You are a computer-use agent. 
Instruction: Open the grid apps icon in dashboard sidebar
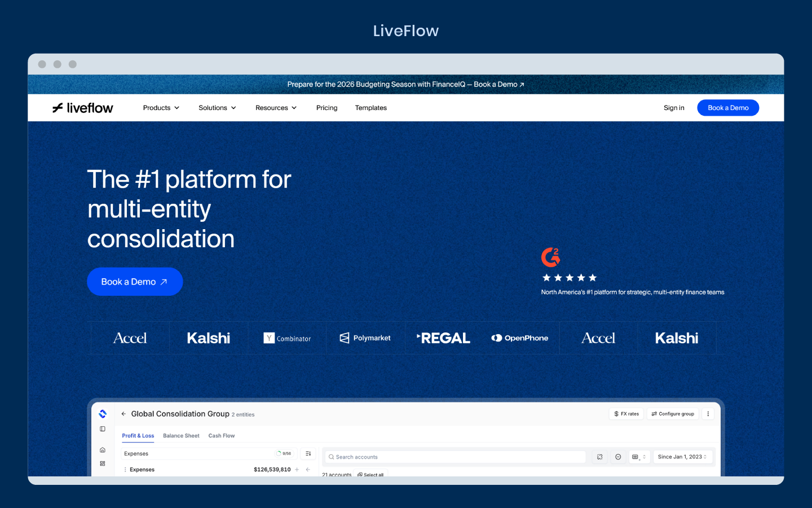(x=103, y=463)
